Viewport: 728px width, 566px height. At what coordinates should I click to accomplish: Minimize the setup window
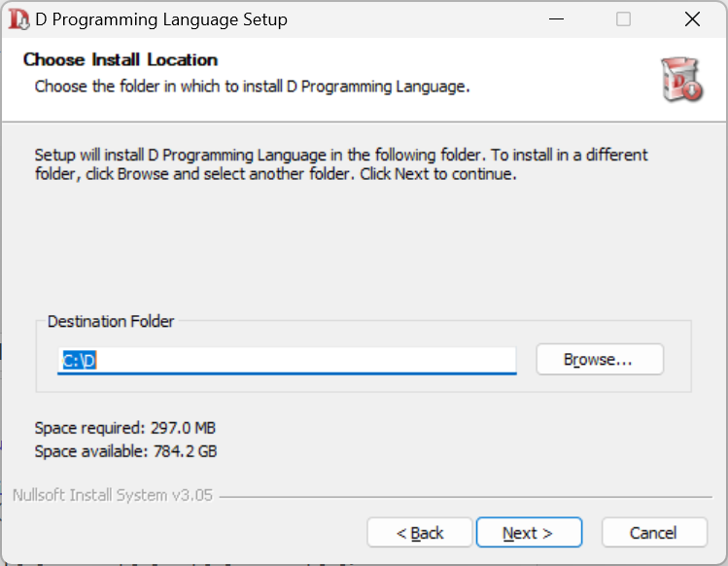pyautogui.click(x=557, y=18)
